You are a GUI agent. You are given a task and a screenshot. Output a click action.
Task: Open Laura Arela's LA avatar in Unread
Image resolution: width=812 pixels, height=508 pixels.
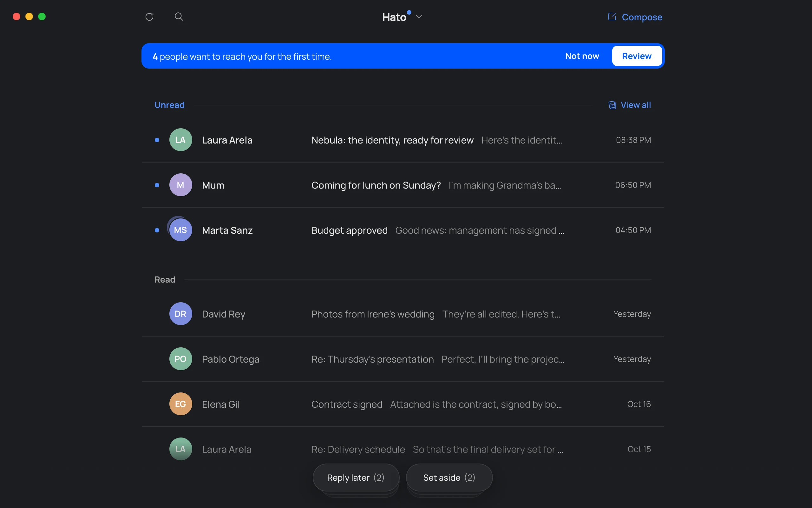point(180,140)
